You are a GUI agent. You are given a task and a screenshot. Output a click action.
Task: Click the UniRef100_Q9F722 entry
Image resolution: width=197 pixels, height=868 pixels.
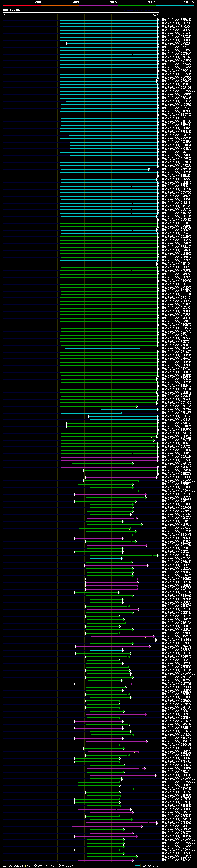pyautogui.click(x=176, y=501)
